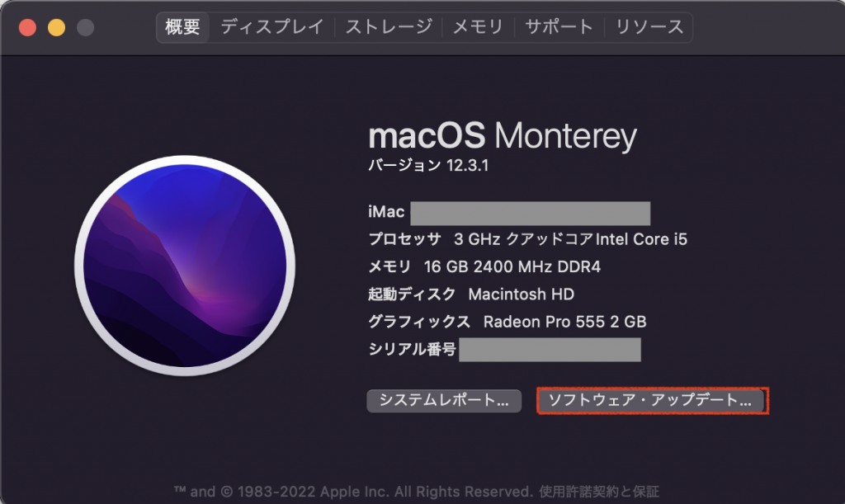Select the グラフィックス Radeon Pro 555 line

507,322
